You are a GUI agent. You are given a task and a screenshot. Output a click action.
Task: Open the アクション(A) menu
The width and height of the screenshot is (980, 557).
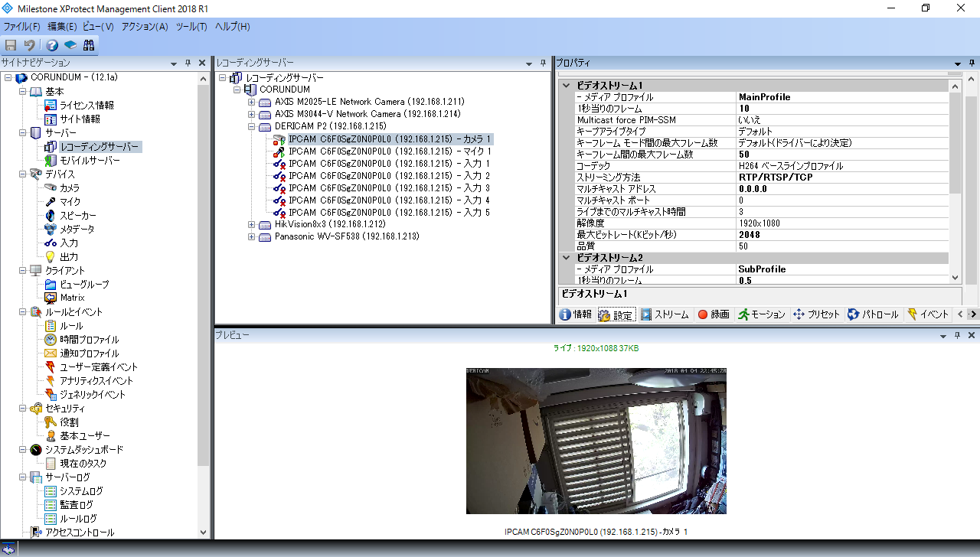[145, 27]
